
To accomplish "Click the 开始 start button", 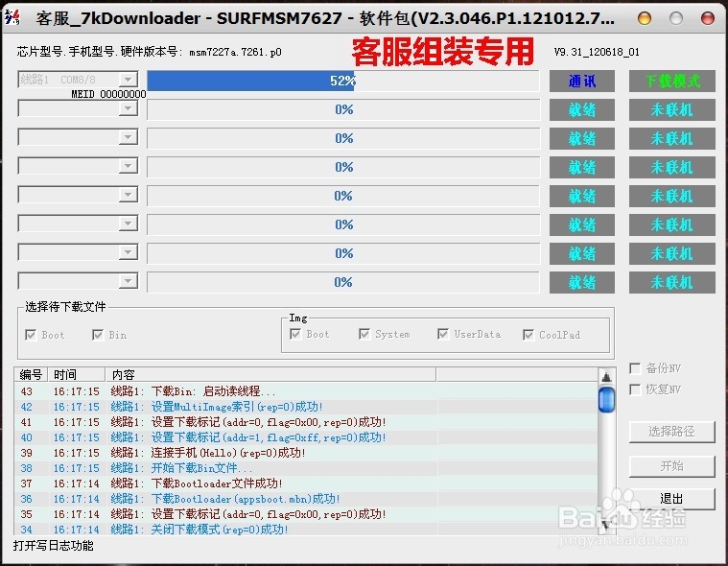I will coord(671,465).
